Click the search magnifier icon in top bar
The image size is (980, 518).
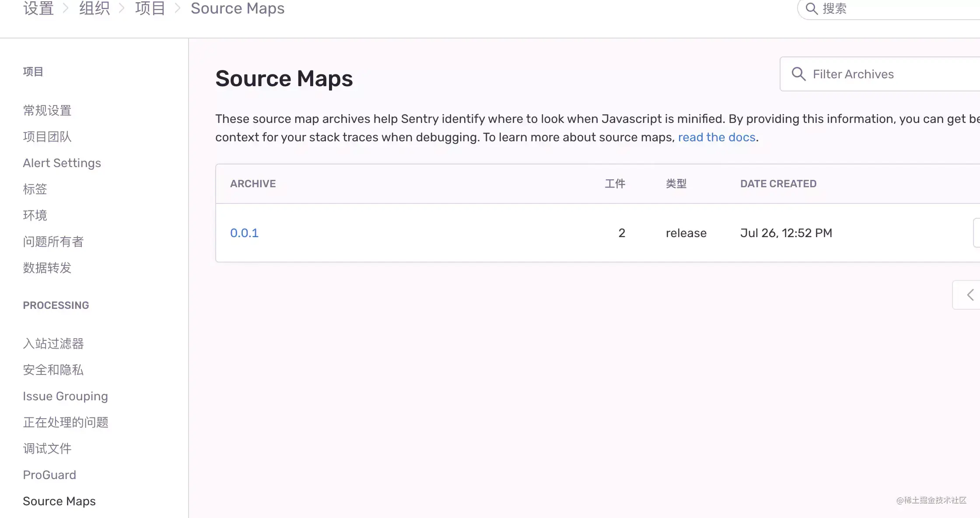coord(812,9)
